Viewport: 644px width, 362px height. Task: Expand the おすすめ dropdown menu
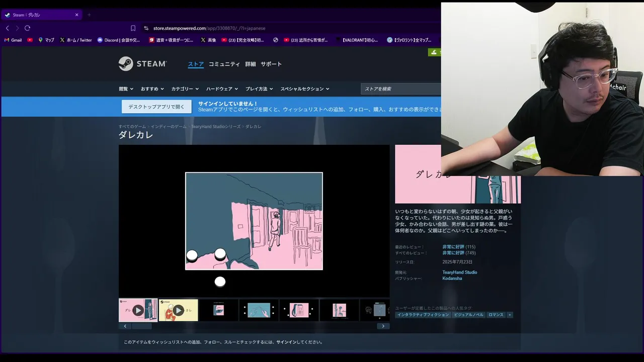coord(152,89)
